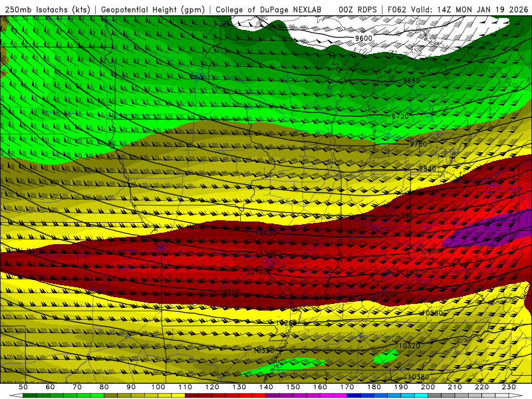Image resolution: width=532 pixels, height=399 pixels.
Task: Pick the darkest green swatch starting the color bar
Action: tap(30, 396)
